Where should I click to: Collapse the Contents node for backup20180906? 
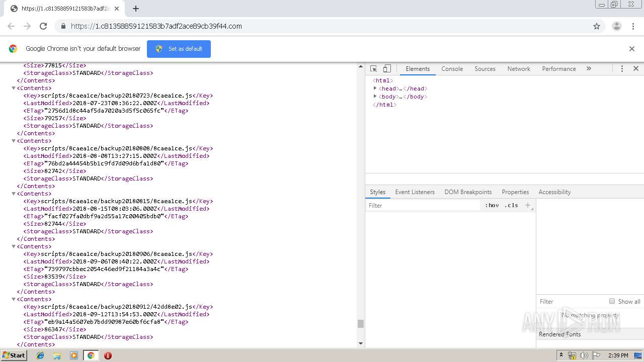(x=14, y=246)
